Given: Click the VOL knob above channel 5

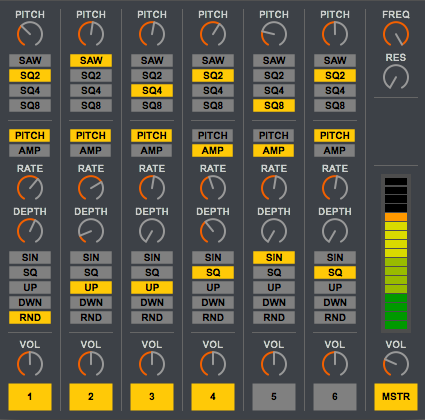Looking at the screenshot, I should coord(274,364).
